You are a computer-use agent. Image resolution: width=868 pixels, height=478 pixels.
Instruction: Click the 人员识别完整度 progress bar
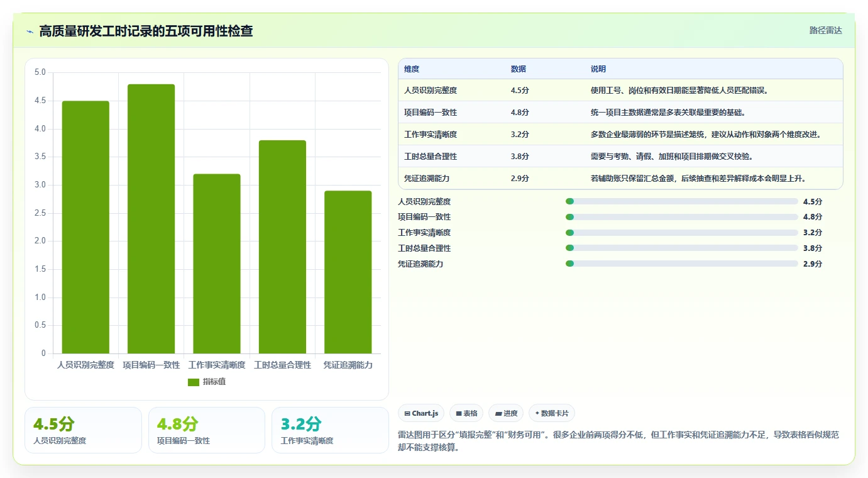[x=682, y=201]
